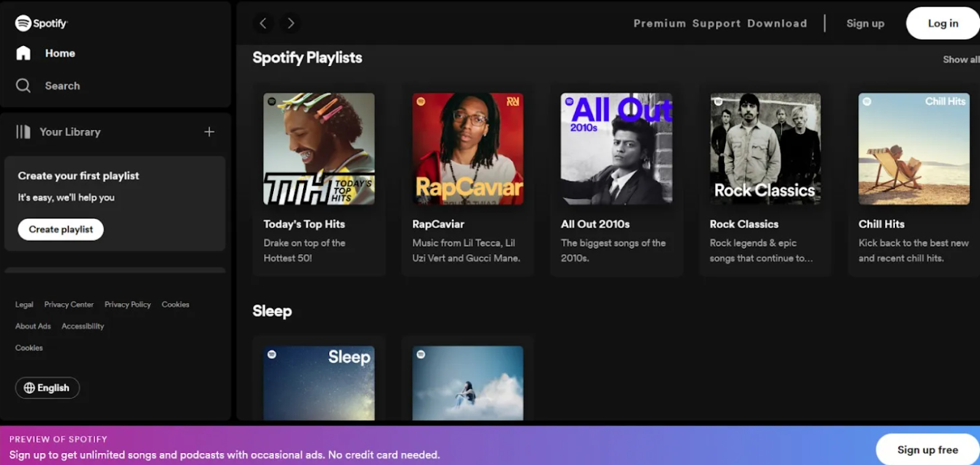Click Today's Top Hits title text
980x465 pixels.
[x=304, y=224]
